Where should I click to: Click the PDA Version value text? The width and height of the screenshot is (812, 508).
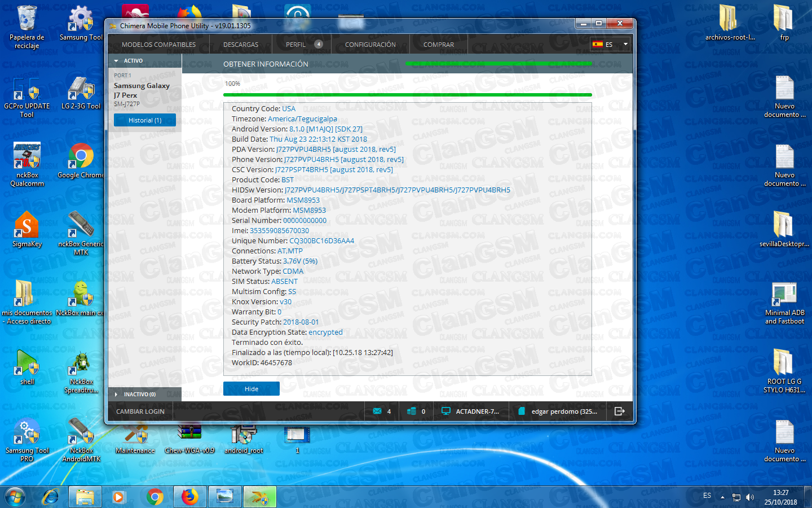tap(336, 149)
